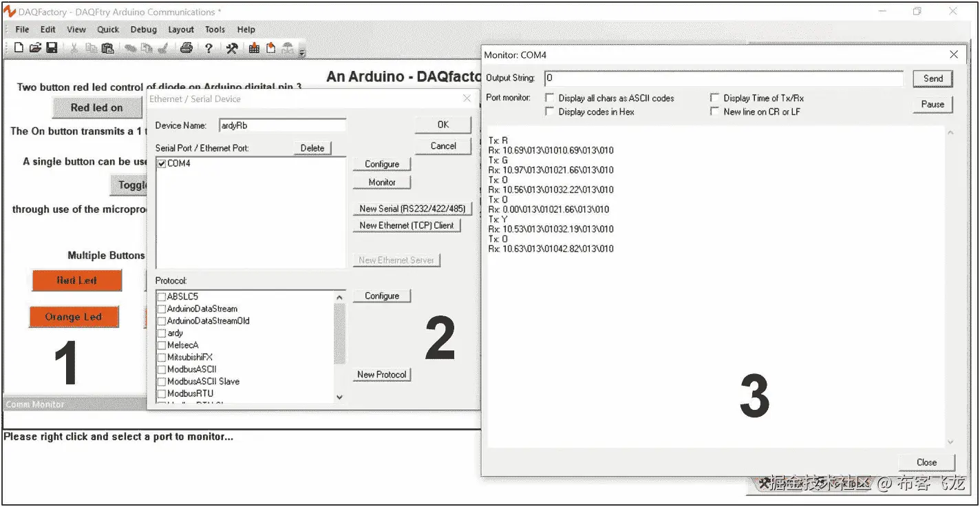
Task: Click the 'Tx: Y' log line
Action: [498, 219]
